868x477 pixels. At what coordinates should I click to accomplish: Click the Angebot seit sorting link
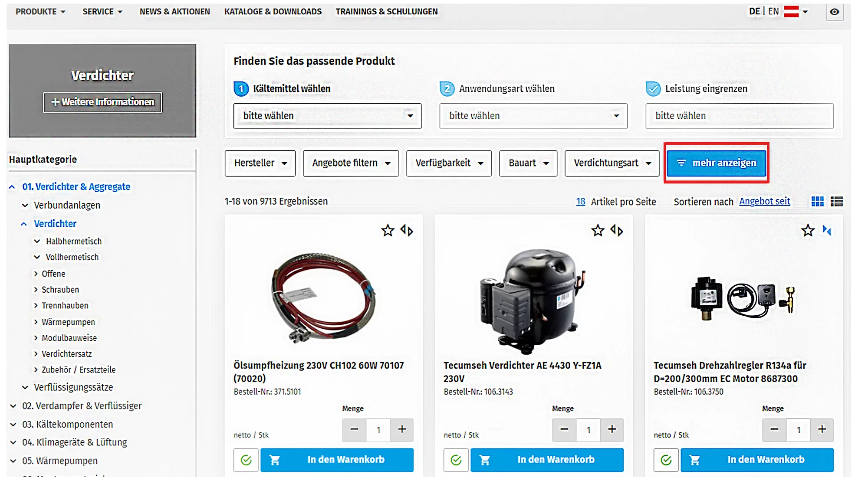coord(764,202)
